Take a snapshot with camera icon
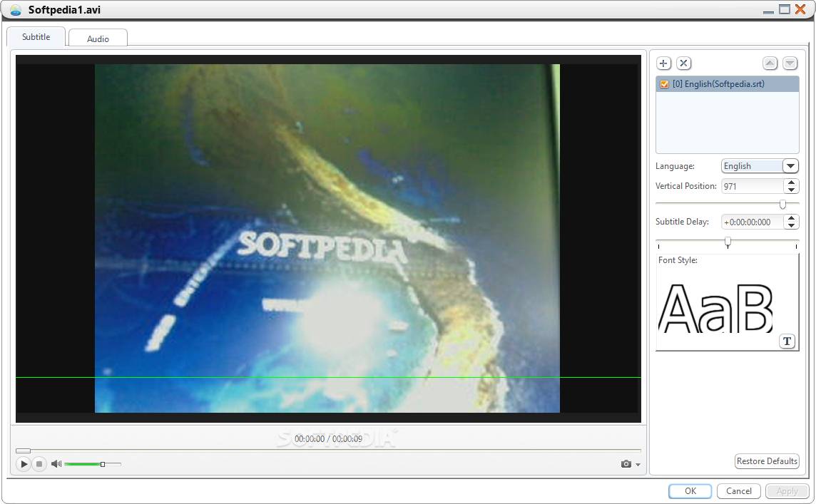The image size is (816, 504). (x=626, y=463)
